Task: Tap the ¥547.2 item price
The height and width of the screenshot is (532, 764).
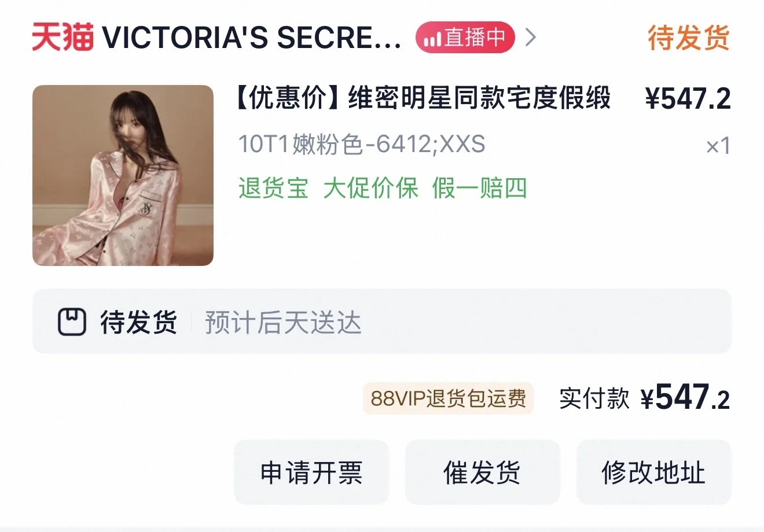Action: (688, 98)
